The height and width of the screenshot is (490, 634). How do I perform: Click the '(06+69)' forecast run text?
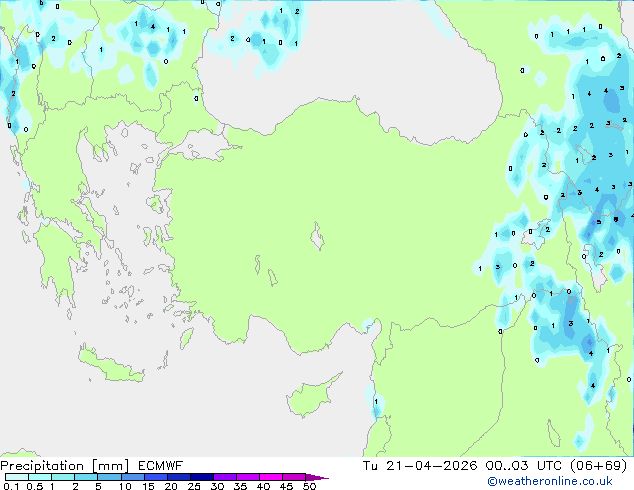click(x=598, y=466)
